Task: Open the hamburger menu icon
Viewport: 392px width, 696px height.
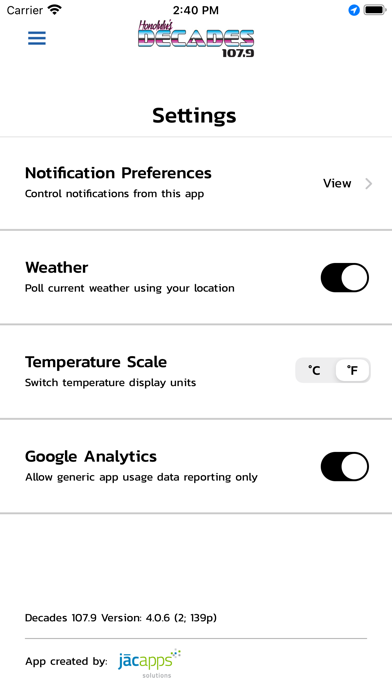Action: tap(37, 39)
